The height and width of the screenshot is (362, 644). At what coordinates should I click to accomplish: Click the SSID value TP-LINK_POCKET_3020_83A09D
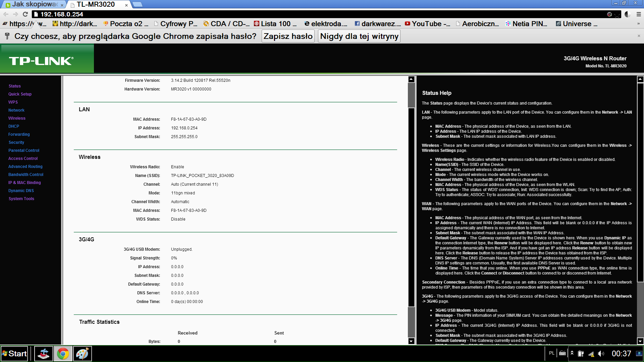[x=202, y=176]
